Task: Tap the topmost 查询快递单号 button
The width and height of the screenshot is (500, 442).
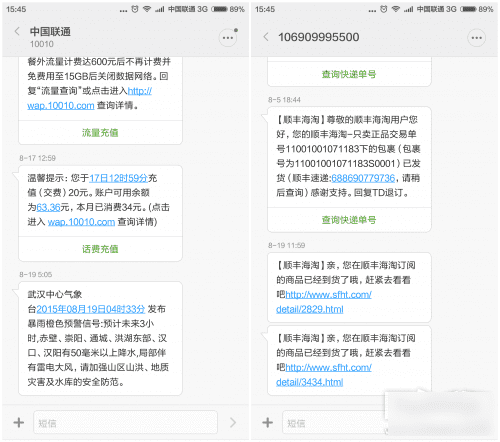Action: [349, 74]
